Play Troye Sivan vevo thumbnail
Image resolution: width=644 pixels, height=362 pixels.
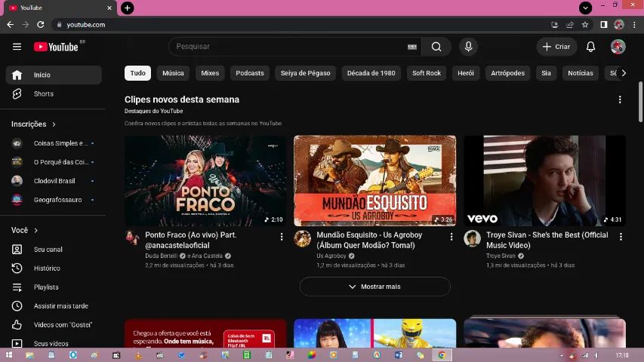[544, 180]
